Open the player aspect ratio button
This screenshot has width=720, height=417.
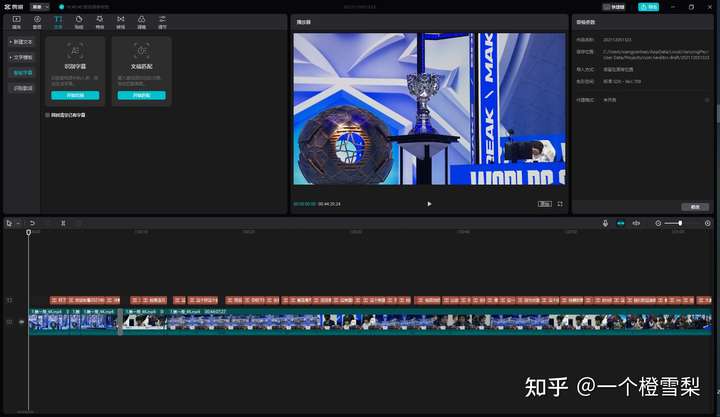(x=545, y=204)
